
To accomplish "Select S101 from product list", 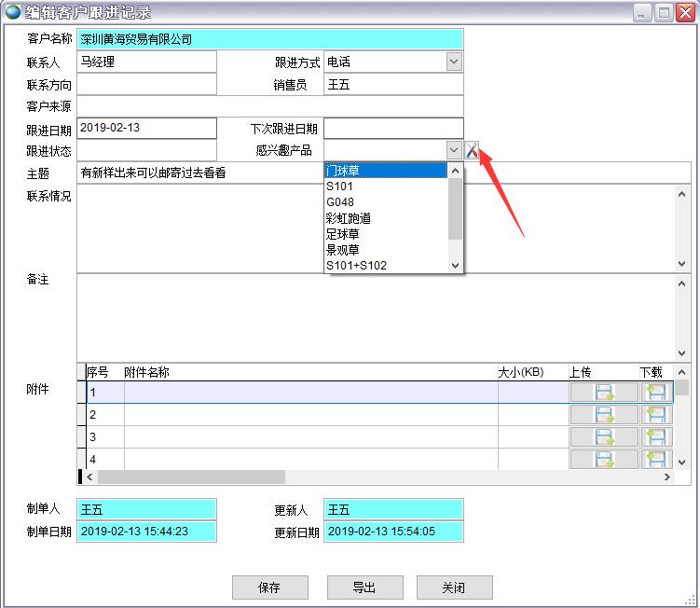I will pyautogui.click(x=386, y=187).
